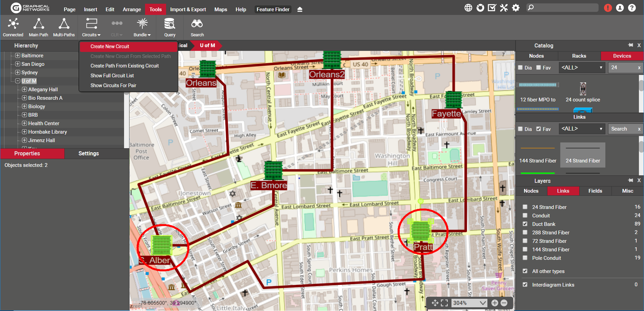Enable the 24 Strand Fiber layer checkbox
Image resolution: width=644 pixels, height=311 pixels.
pos(525,207)
